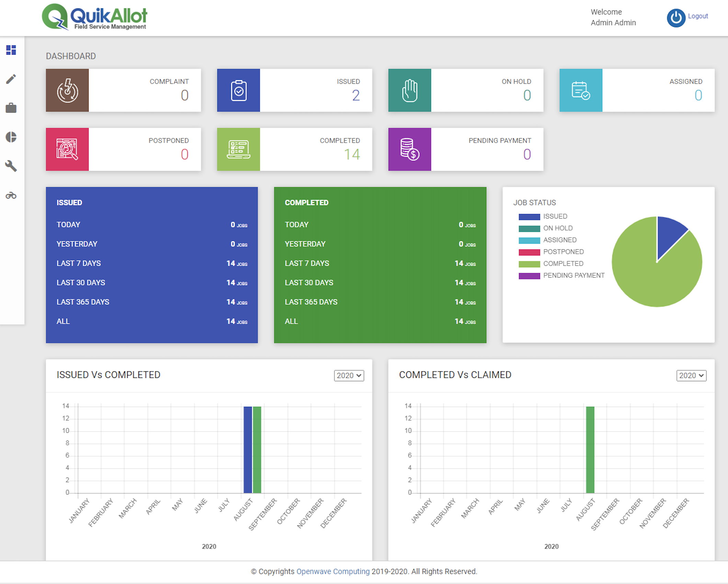Image resolution: width=728 pixels, height=584 pixels.
Task: Open year dropdown for Completed Vs Claimed
Action: coord(691,375)
